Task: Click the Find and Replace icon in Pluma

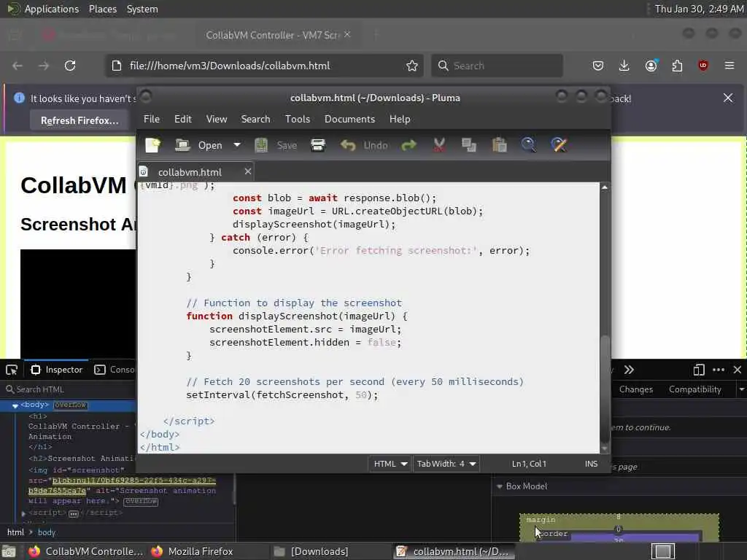Action: (x=559, y=145)
